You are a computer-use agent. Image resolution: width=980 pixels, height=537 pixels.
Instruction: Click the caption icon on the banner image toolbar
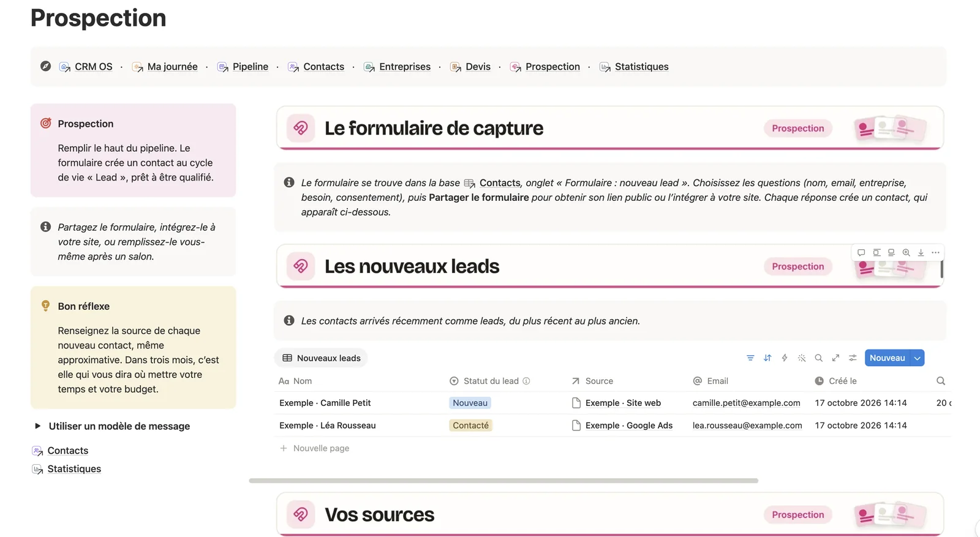point(891,252)
